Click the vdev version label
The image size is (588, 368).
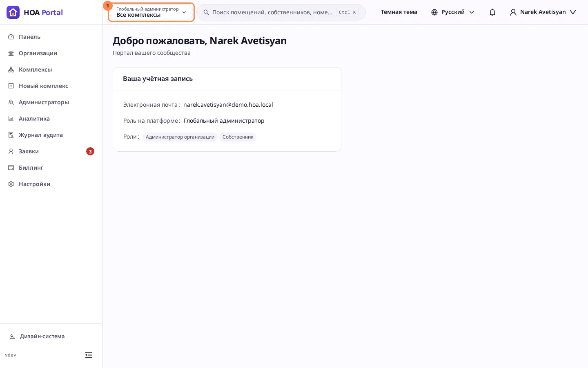pos(11,355)
